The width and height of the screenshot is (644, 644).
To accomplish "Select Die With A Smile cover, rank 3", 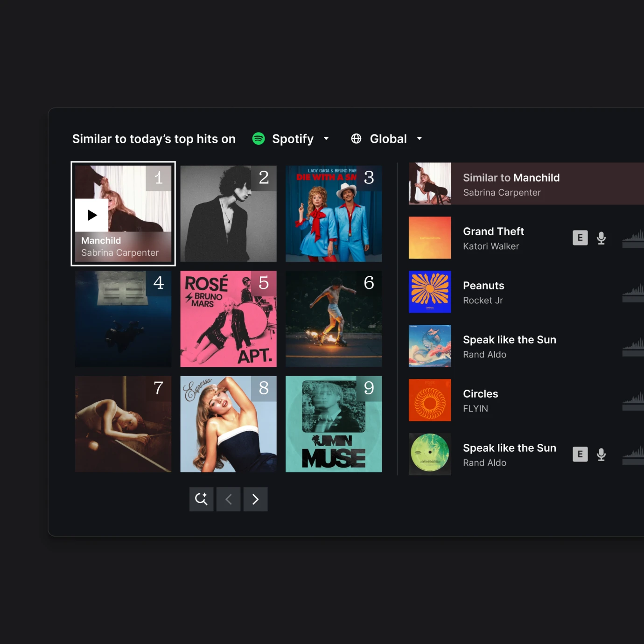I will click(334, 214).
